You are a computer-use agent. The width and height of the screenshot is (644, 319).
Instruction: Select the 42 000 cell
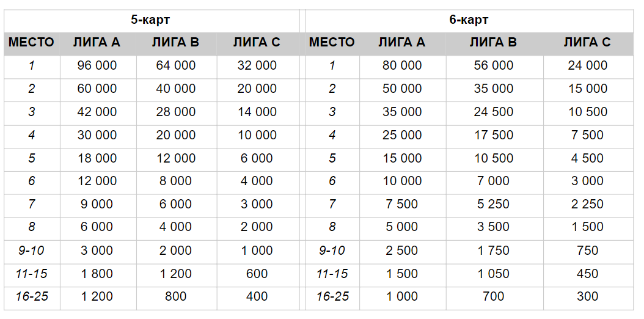click(97, 112)
